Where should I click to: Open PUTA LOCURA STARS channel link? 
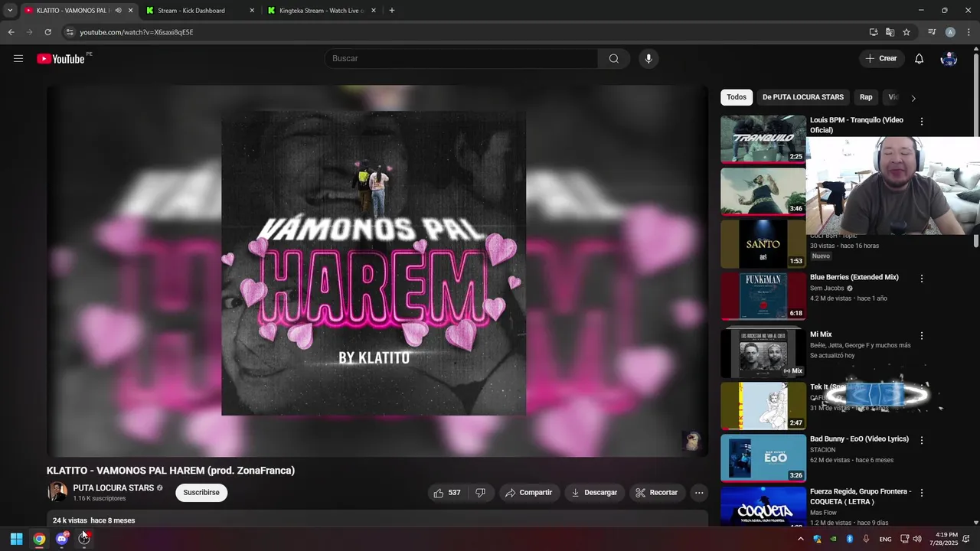click(113, 487)
